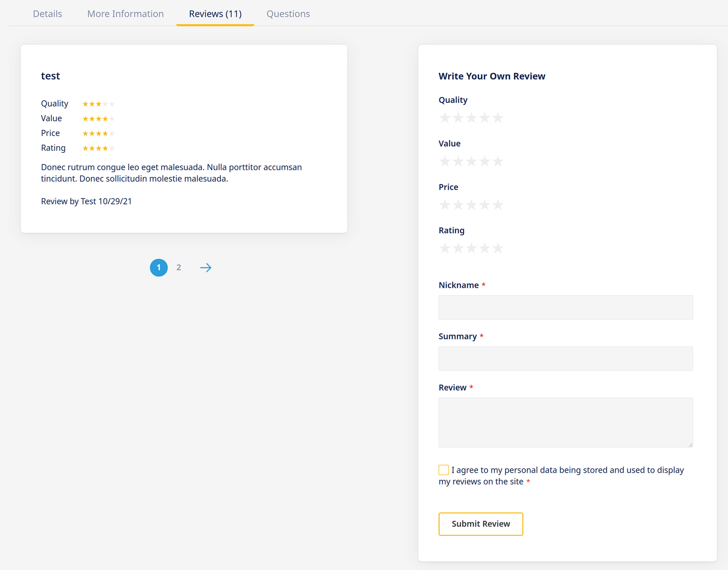Click the Quality stars in test review
The image size is (728, 570).
click(99, 104)
